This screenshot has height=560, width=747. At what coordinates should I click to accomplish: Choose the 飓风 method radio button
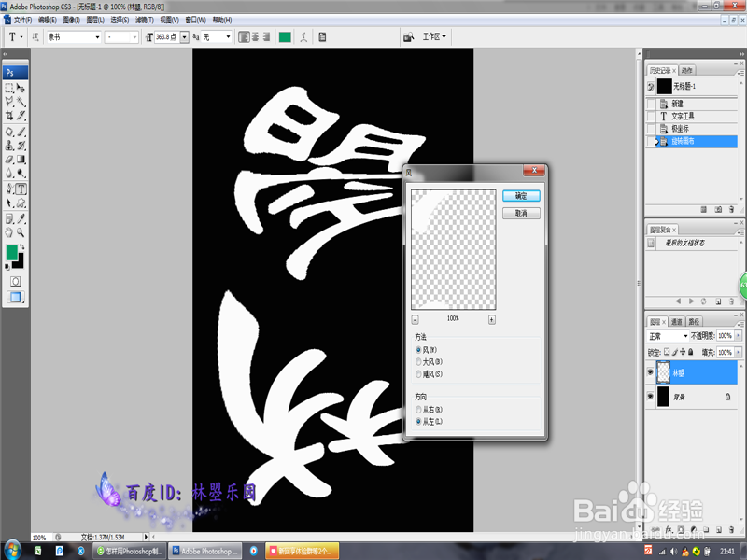pos(418,374)
